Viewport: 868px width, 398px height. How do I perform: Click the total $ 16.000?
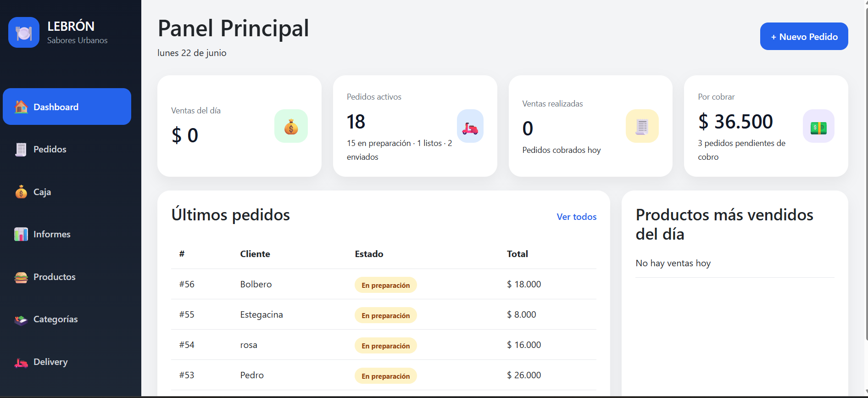tap(524, 345)
